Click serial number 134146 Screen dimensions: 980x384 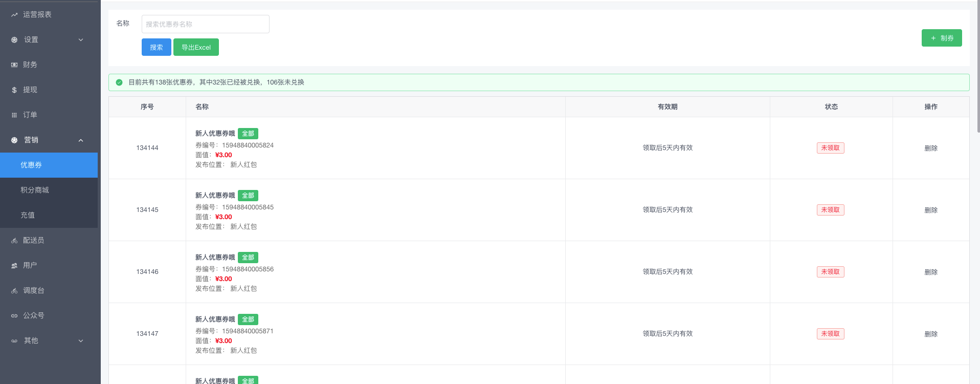(147, 272)
